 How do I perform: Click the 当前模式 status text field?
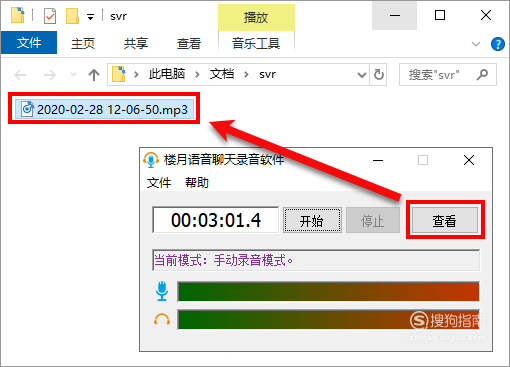pos(316,260)
